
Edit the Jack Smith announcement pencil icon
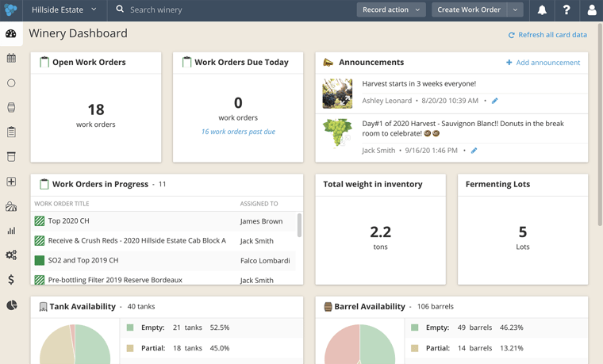[x=474, y=151]
